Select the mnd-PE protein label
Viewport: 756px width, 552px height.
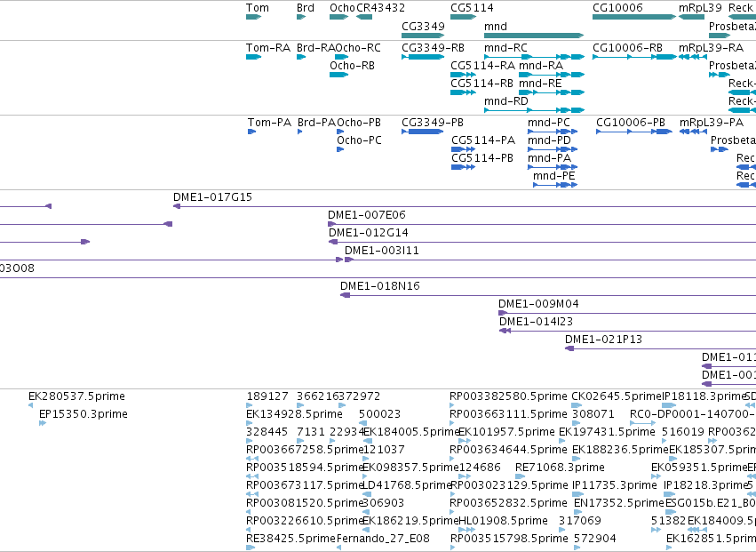(x=554, y=176)
